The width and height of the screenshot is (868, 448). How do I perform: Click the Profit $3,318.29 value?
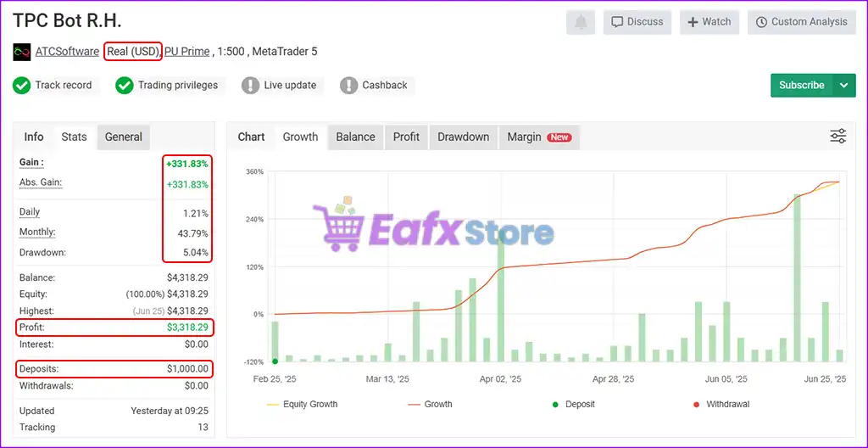(x=187, y=328)
